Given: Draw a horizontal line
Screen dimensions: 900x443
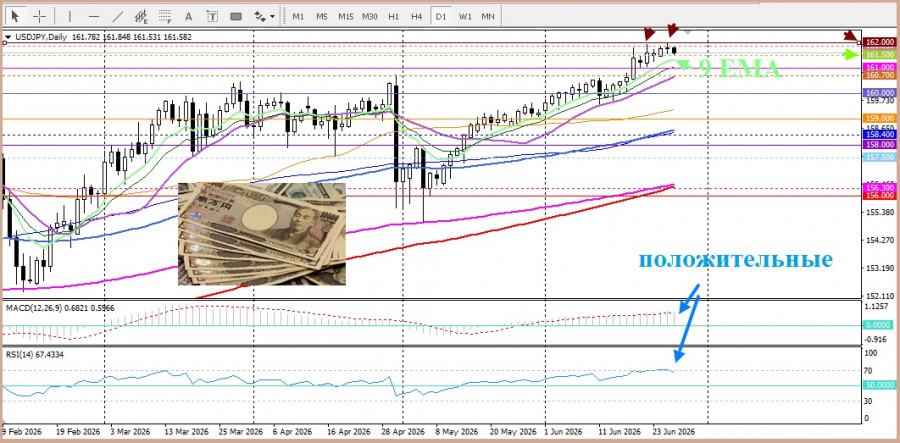Looking at the screenshot, I should coord(94,16).
